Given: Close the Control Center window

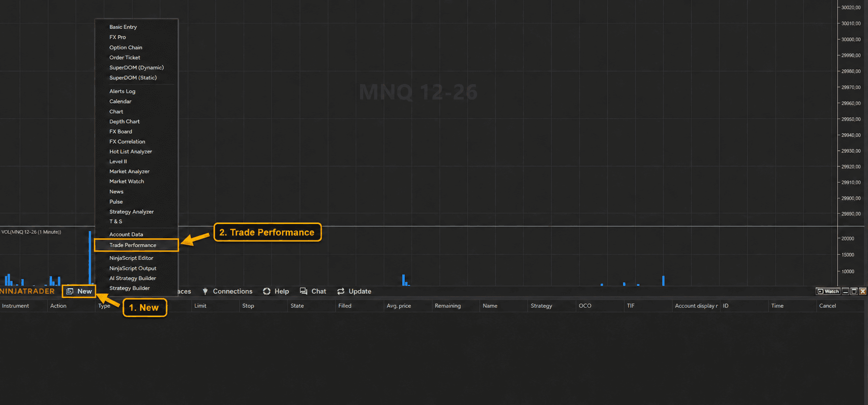Looking at the screenshot, I should 863,291.
